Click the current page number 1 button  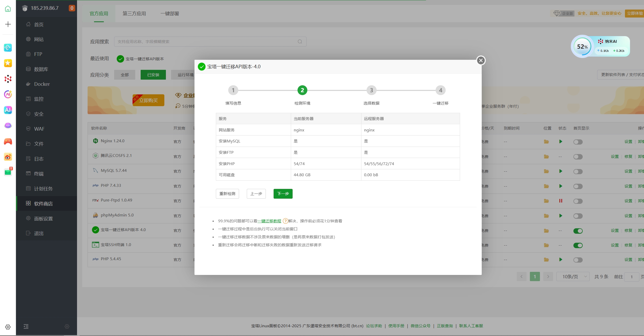(535, 276)
